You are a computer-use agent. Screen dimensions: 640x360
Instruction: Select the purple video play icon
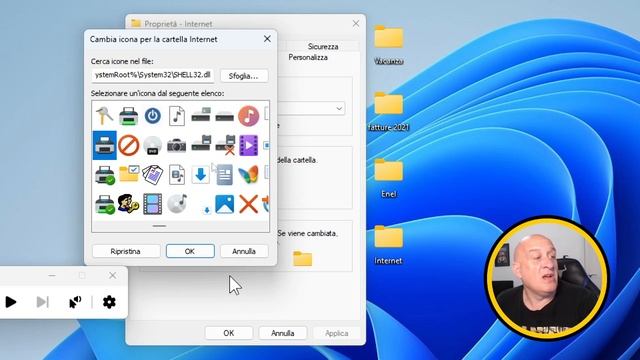click(x=249, y=145)
